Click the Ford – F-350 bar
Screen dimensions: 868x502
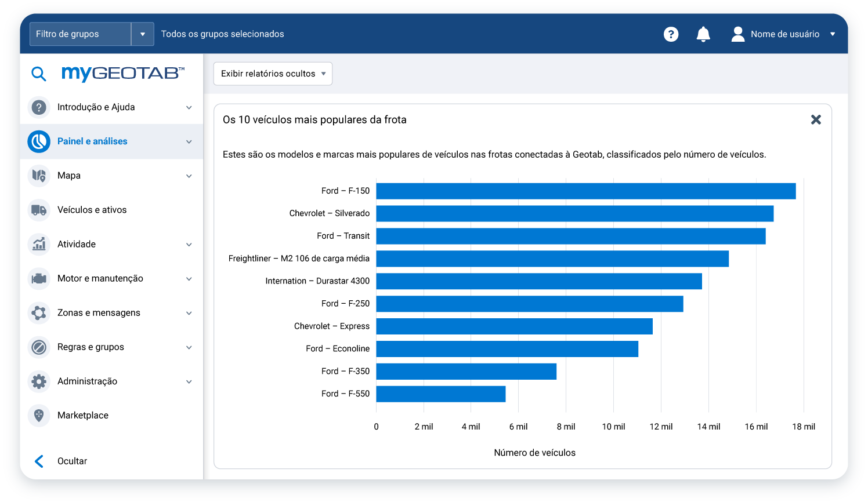coord(466,372)
